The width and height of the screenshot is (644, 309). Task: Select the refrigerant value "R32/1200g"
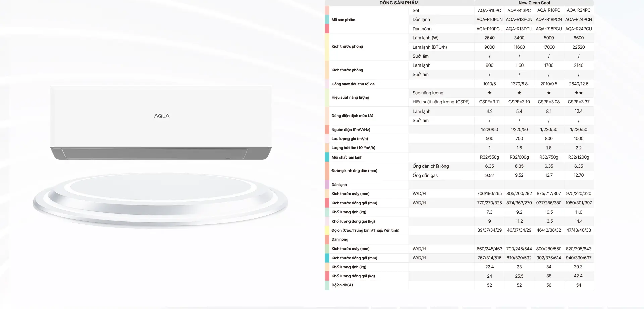[x=579, y=157]
